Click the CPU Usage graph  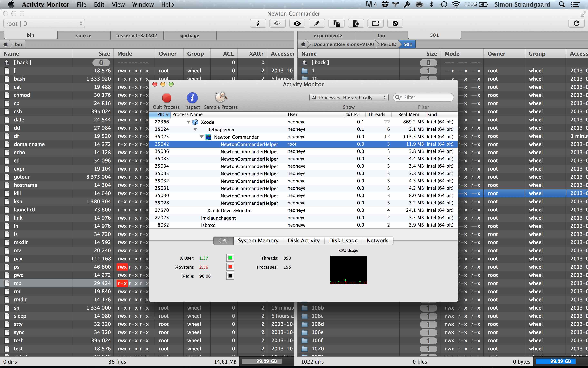click(349, 269)
